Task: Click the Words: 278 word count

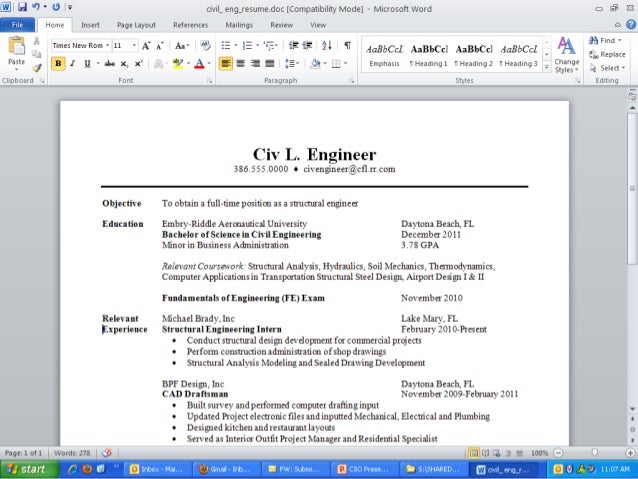Action: [x=72, y=453]
